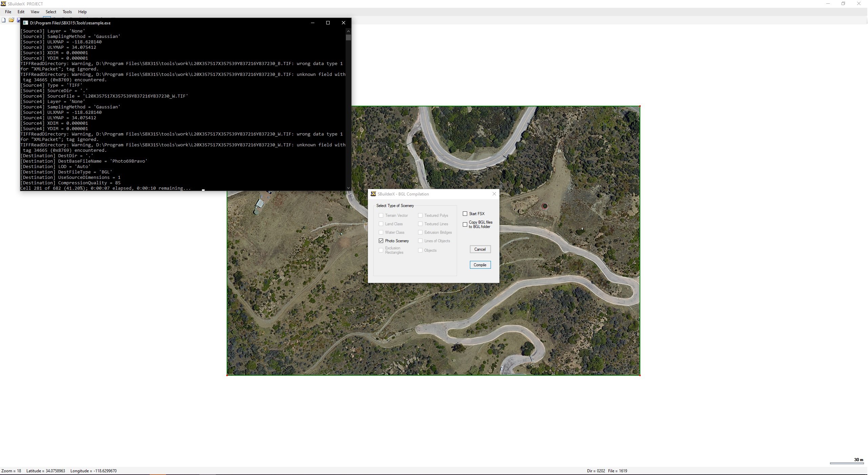Enable the Start FSX checkbox
868x475 pixels.
coord(465,214)
